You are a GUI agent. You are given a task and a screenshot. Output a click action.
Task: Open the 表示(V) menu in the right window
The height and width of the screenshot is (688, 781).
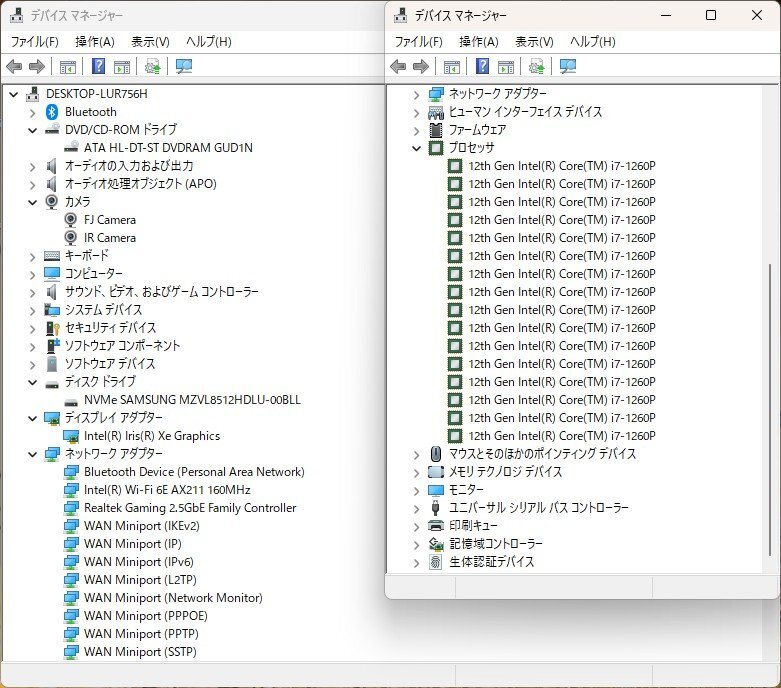click(x=534, y=42)
